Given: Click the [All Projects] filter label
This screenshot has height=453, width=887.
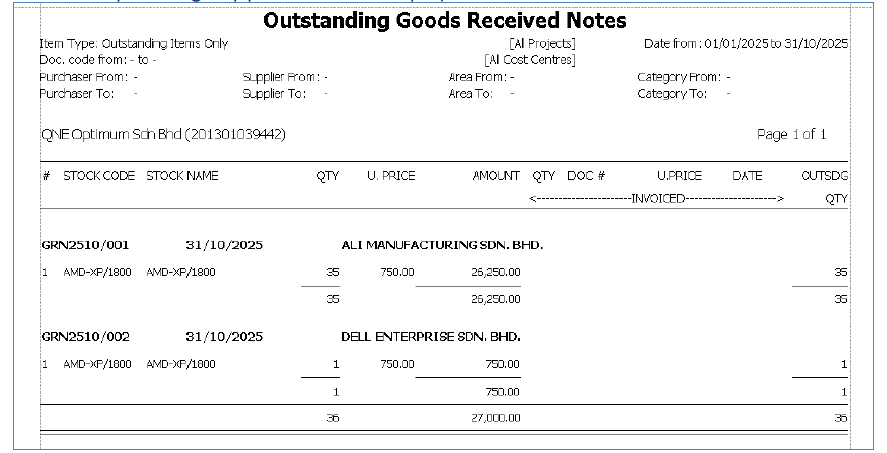Looking at the screenshot, I should coord(542,44).
